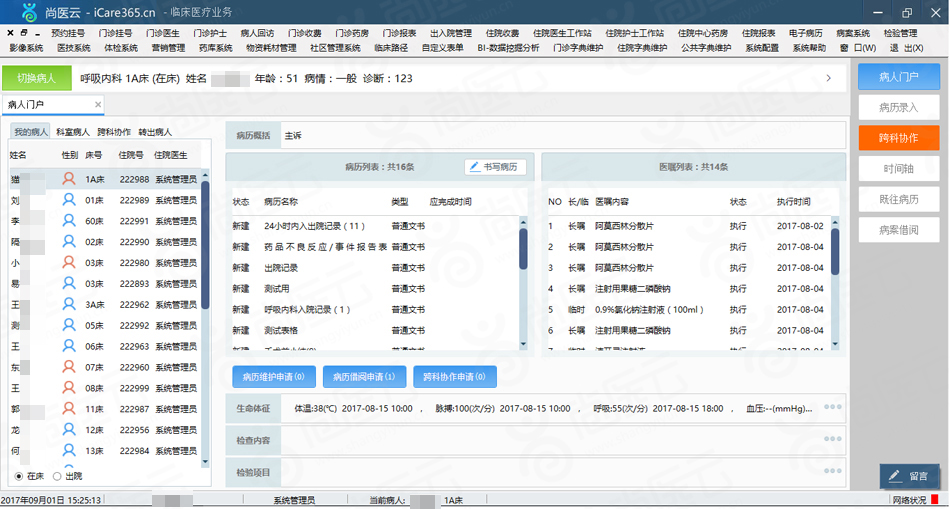Screen dimensions: 950x509
Task: Click the down arrow of 病历列表 scrollbar
Action: 523,344
